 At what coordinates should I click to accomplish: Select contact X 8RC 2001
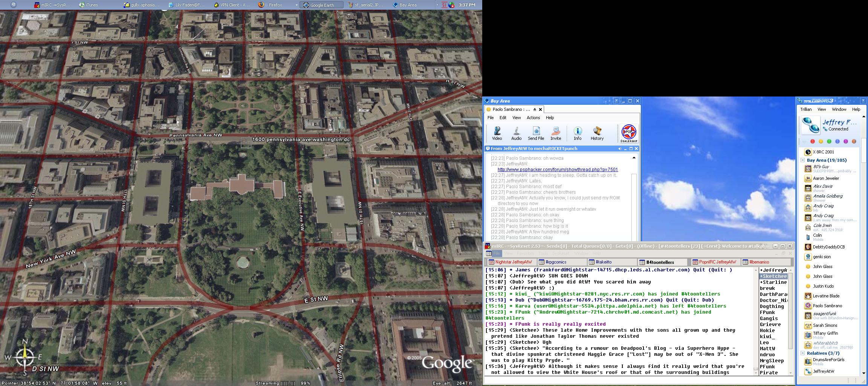pyautogui.click(x=823, y=152)
